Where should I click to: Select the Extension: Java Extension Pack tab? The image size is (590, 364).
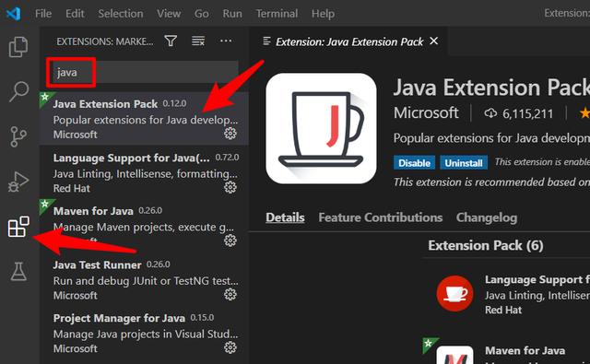pos(348,41)
